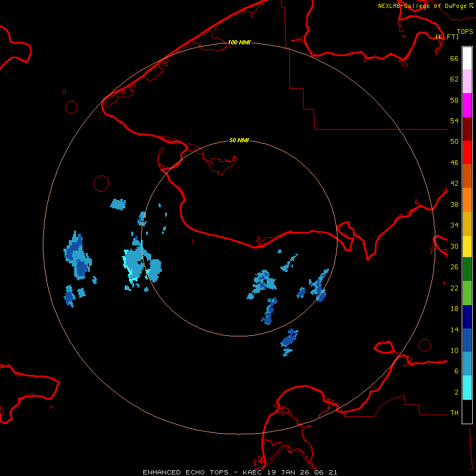Click the medium blue legend swatch
The height and width of the screenshot is (476, 476).
pos(467,340)
